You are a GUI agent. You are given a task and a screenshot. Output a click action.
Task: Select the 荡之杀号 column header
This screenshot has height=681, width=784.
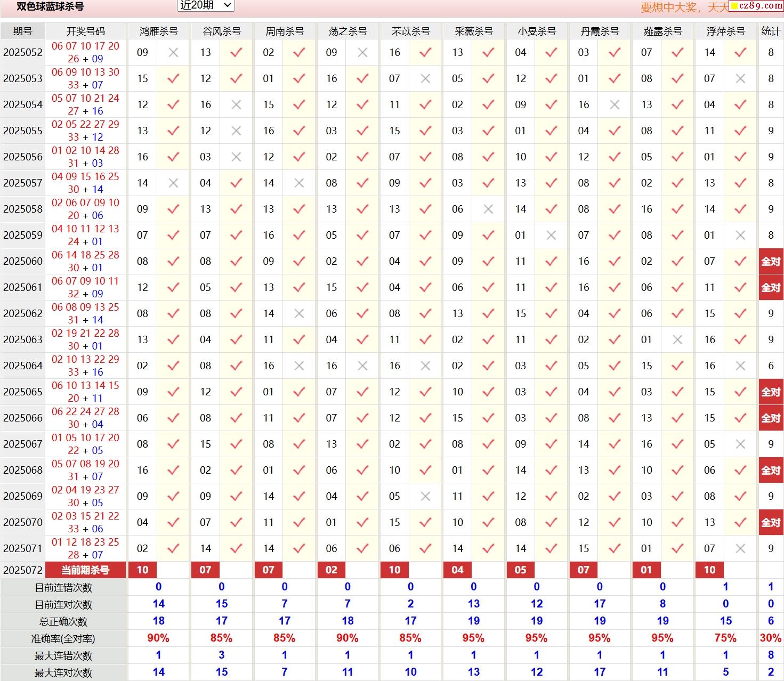click(x=347, y=31)
